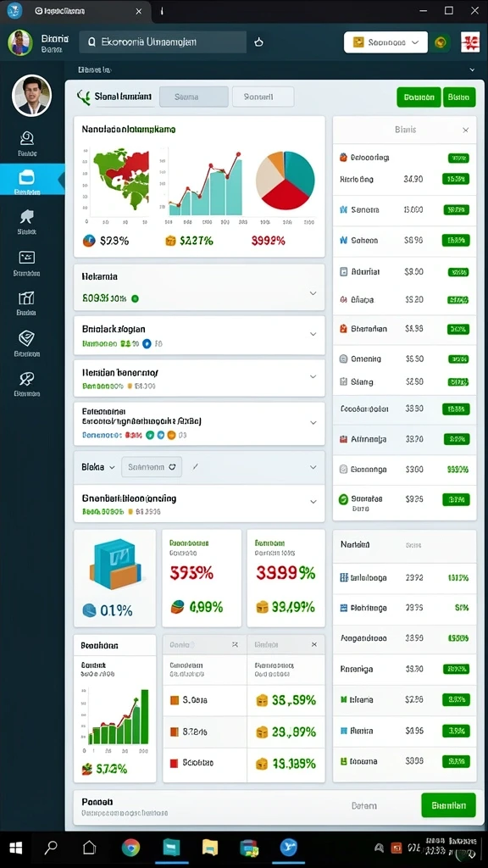Click the red icon in the top-right header

tap(469, 42)
